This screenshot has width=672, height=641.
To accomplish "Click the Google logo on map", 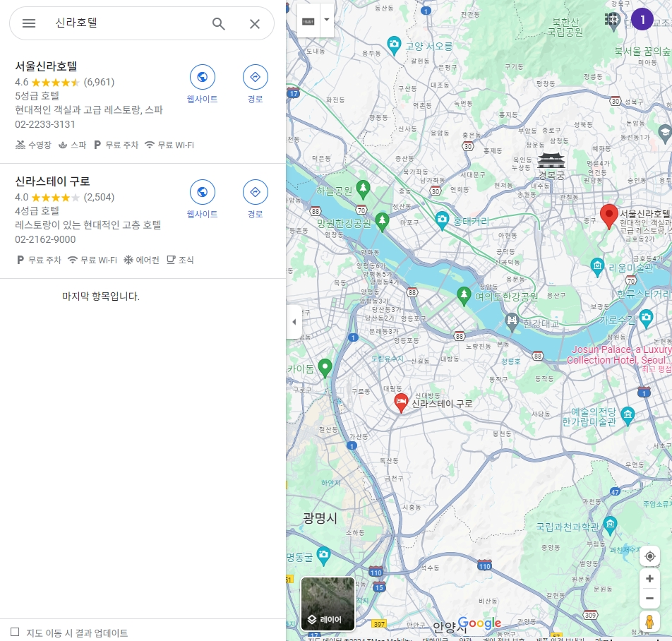I will pos(479,623).
